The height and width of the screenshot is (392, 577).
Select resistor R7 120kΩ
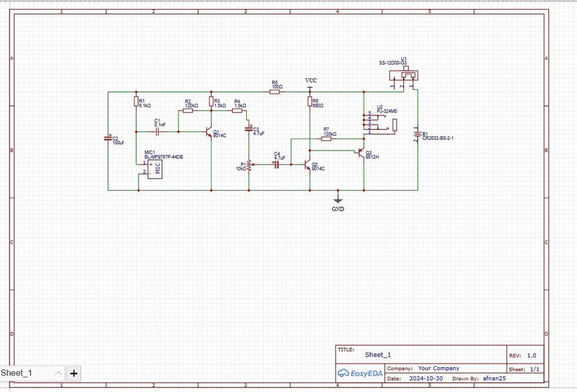[x=326, y=139]
